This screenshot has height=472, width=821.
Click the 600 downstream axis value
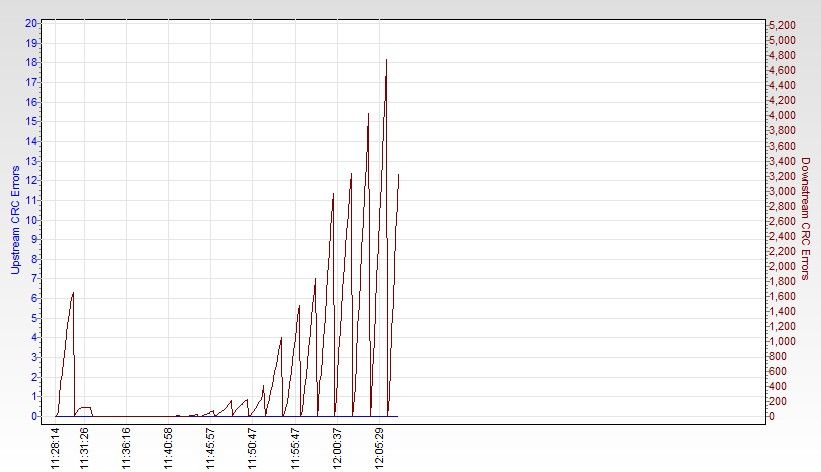coord(778,371)
